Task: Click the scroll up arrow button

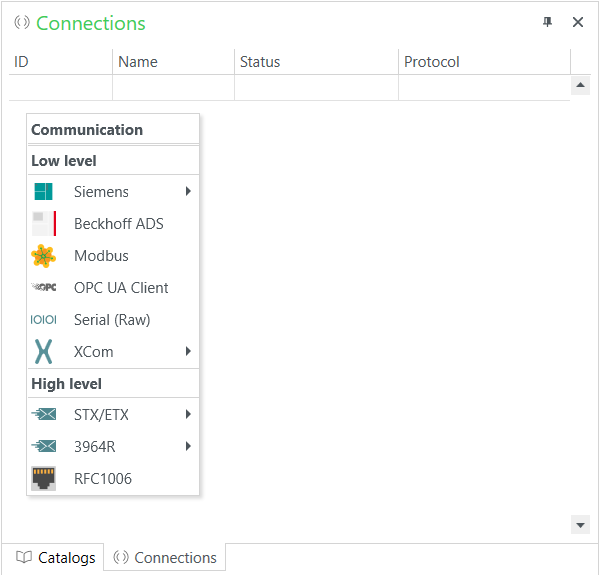Action: click(x=580, y=85)
